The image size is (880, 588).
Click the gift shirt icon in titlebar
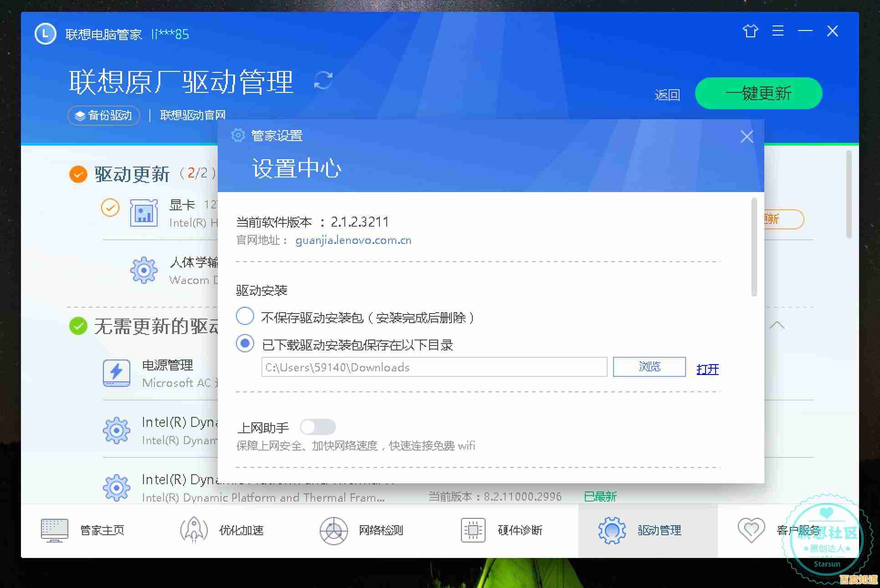tap(750, 31)
